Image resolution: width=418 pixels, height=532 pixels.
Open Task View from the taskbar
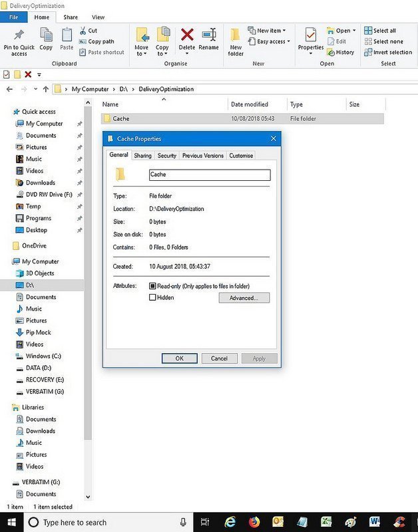pyautogui.click(x=205, y=522)
